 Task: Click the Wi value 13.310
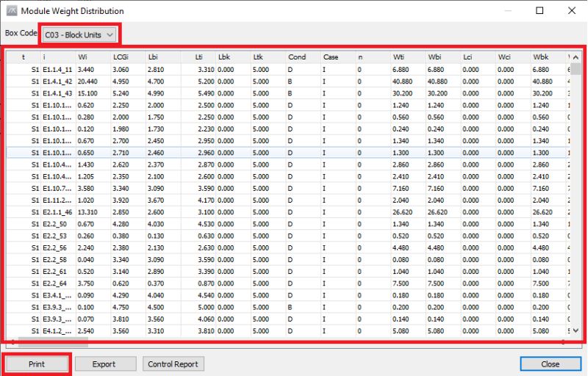(x=87, y=212)
